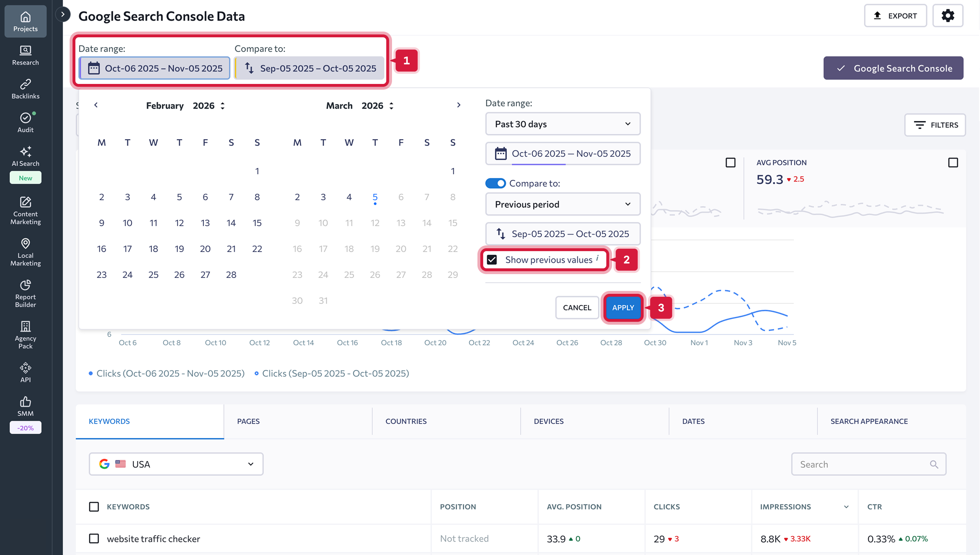Open the Backlinks section
This screenshot has height=555, width=980.
25,88
